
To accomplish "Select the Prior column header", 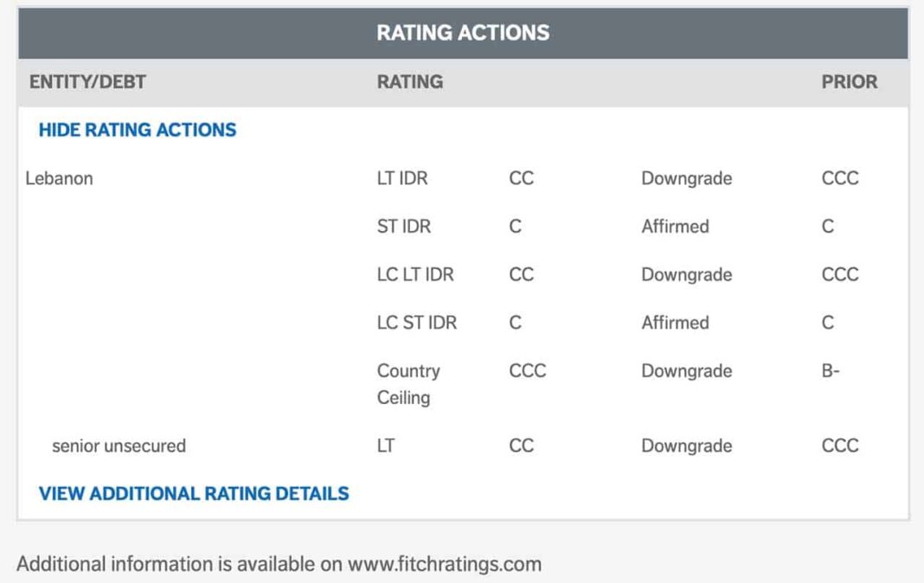I will coord(849,82).
